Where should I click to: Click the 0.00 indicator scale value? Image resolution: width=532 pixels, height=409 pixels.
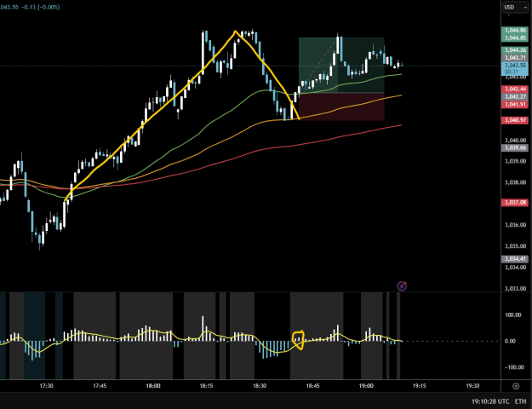[510, 341]
